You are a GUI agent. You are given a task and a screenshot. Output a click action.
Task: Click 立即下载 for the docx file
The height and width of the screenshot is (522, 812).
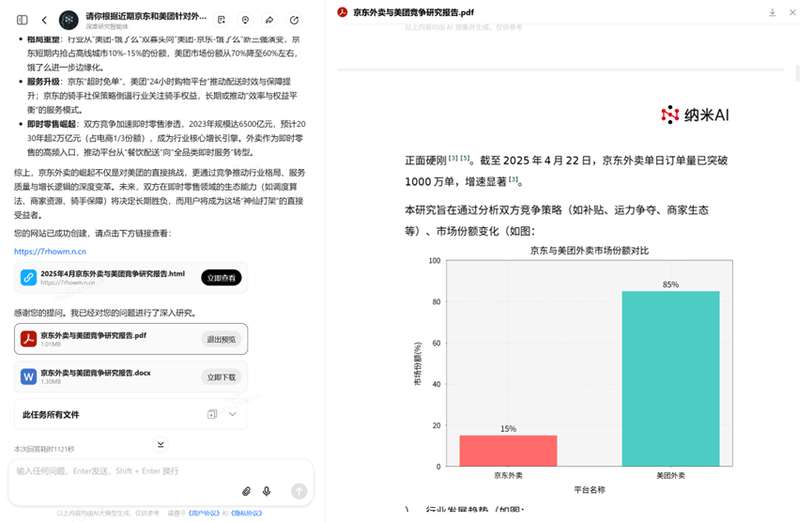coord(222,377)
